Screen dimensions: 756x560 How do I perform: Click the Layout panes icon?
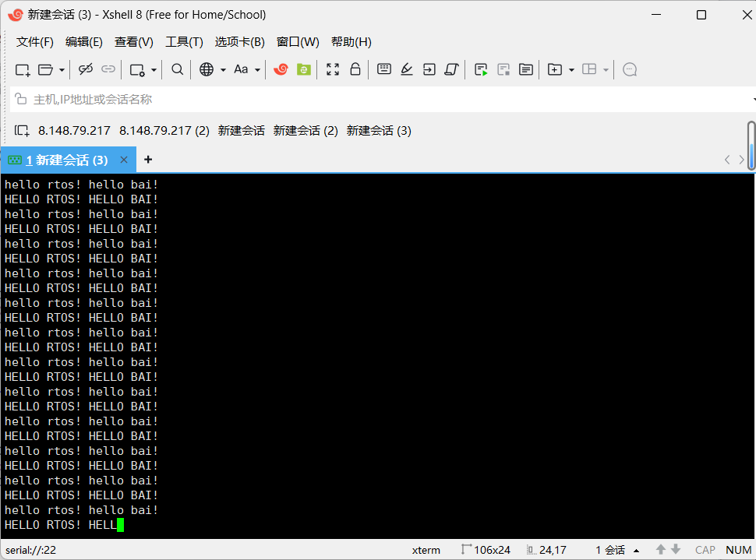coord(589,69)
